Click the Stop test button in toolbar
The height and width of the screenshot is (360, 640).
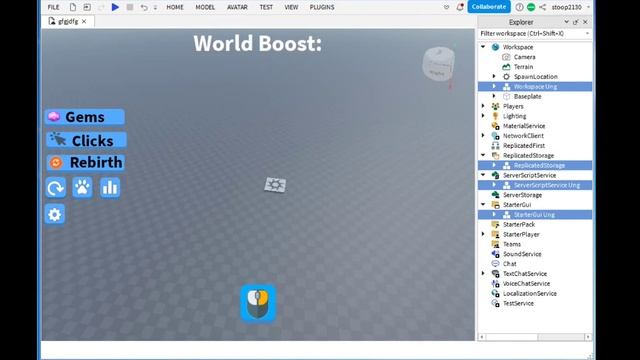[x=130, y=7]
